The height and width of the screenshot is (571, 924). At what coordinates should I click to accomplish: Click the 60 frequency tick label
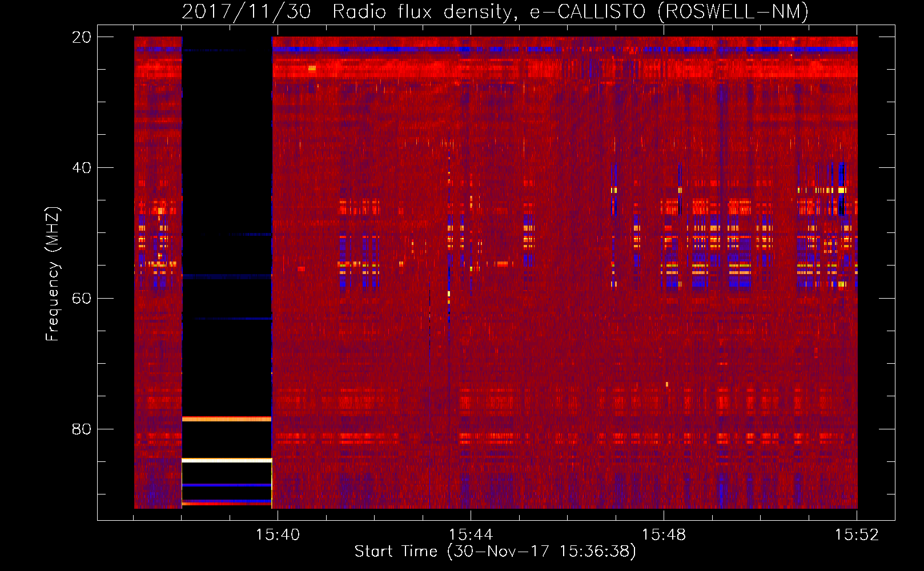[82, 299]
